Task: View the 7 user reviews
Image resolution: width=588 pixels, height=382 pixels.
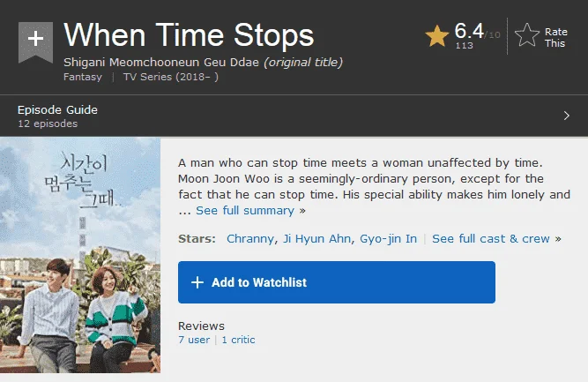Action: pos(194,340)
